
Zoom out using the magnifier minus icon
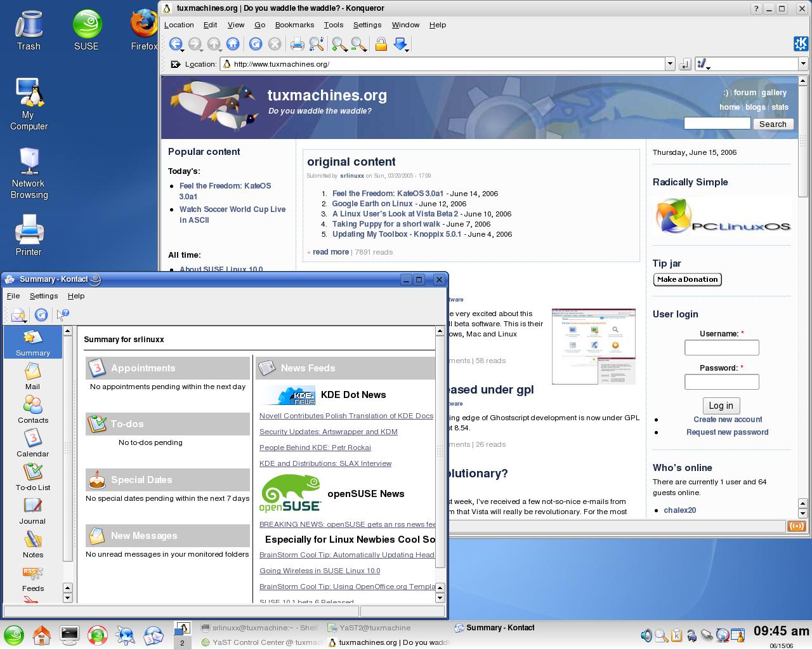(358, 44)
